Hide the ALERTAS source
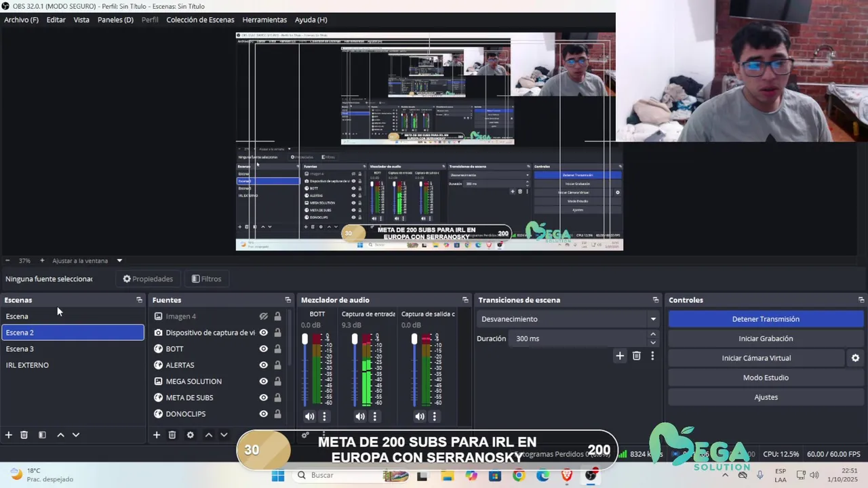 coord(264,365)
